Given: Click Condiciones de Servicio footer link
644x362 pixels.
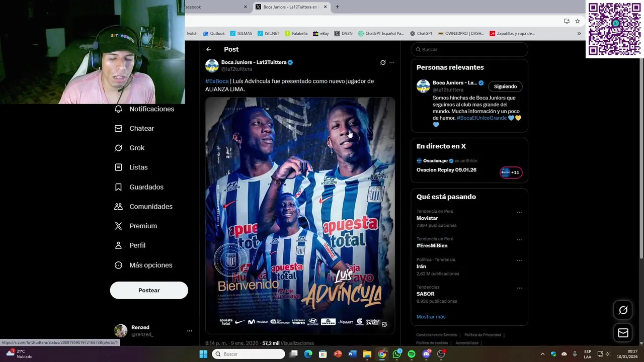Looking at the screenshot, I should point(436,335).
